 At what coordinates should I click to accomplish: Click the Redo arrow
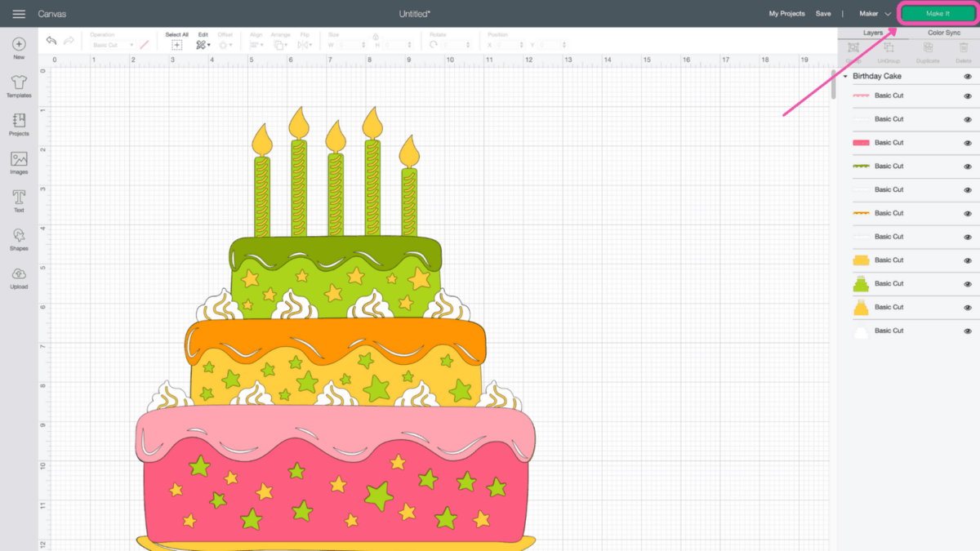pyautogui.click(x=69, y=41)
